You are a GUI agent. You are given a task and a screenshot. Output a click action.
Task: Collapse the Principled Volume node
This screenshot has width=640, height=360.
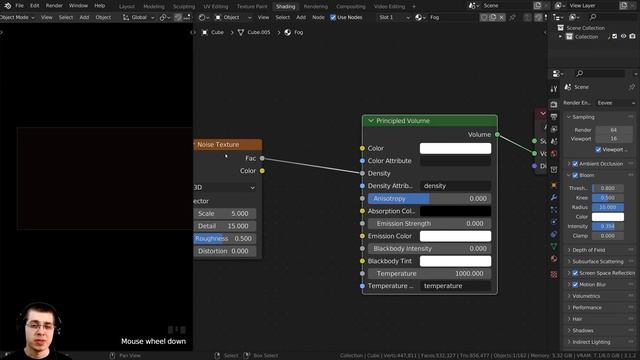tap(371, 121)
